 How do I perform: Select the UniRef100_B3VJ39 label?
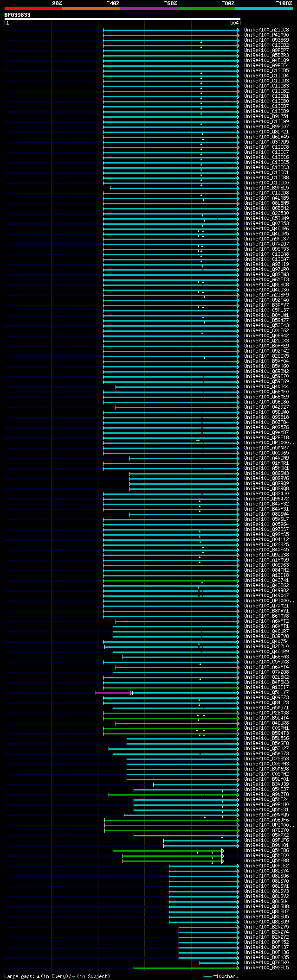[266, 784]
